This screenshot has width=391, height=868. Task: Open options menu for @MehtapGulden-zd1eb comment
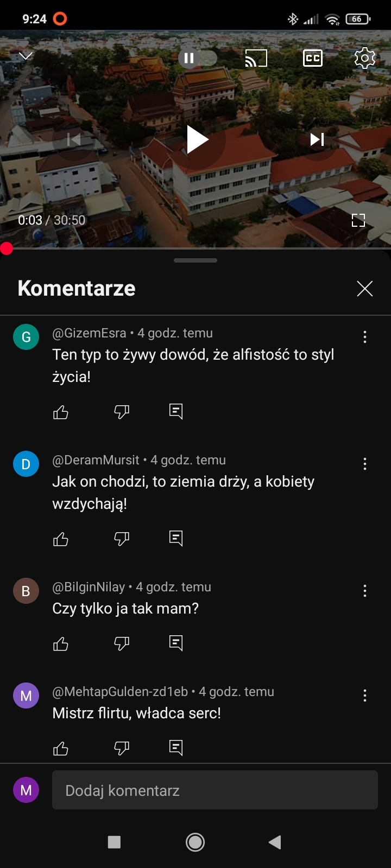364,695
